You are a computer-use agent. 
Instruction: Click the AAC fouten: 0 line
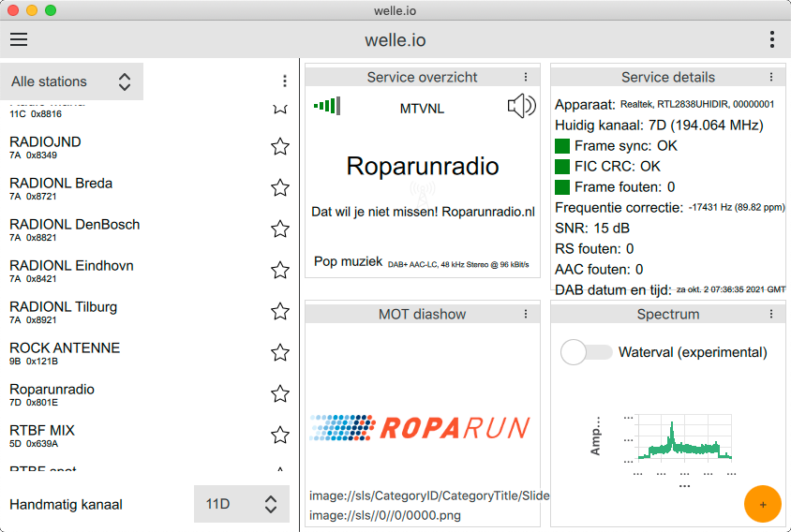coord(599,269)
